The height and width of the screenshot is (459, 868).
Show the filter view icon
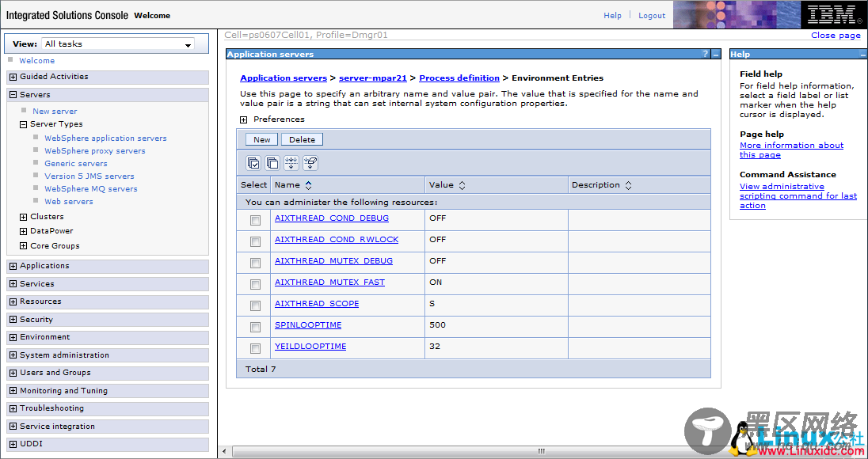pos(291,162)
